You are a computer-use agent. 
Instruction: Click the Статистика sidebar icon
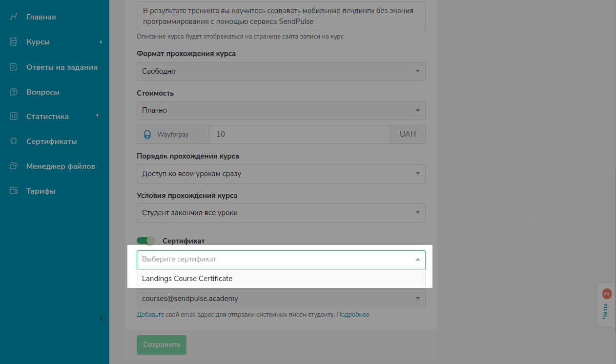tap(14, 117)
